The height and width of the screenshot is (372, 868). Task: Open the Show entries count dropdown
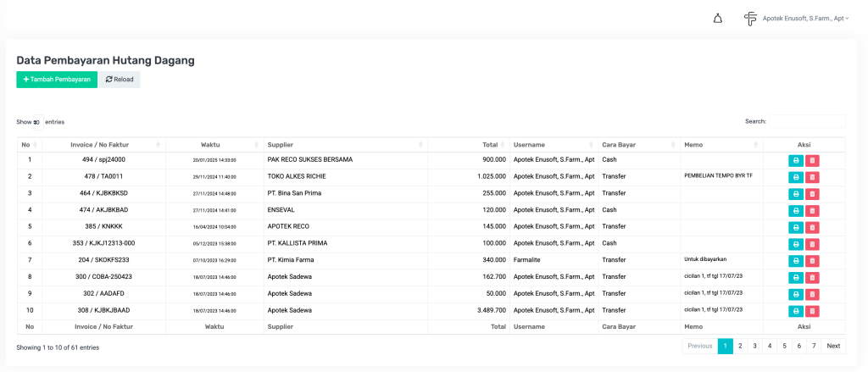tap(37, 122)
